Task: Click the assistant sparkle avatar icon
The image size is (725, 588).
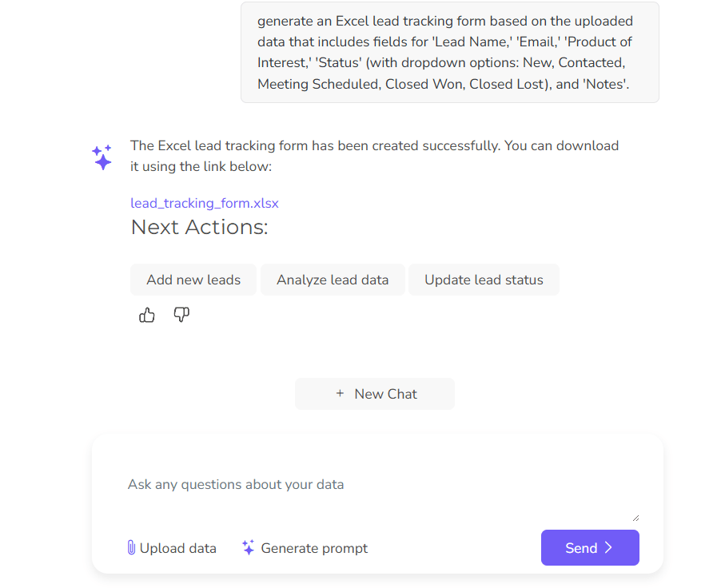Action: tap(102, 157)
